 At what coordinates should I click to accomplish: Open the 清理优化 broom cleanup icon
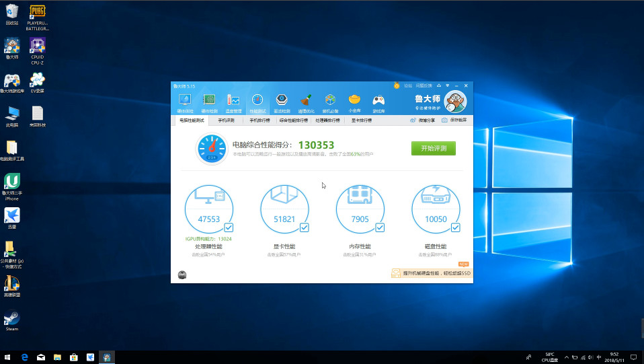click(306, 103)
